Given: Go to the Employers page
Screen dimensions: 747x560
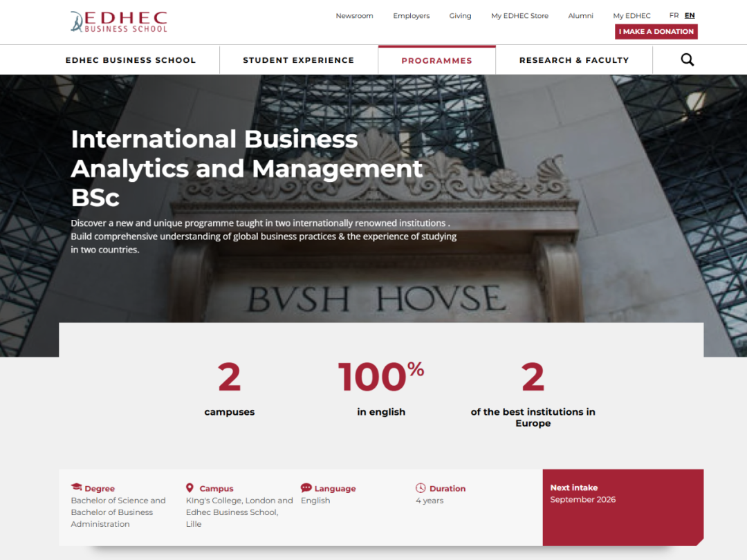Looking at the screenshot, I should coord(411,16).
